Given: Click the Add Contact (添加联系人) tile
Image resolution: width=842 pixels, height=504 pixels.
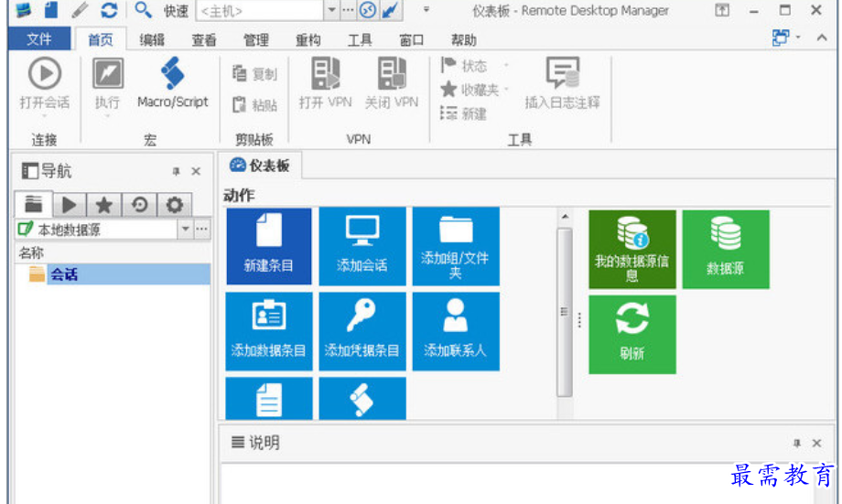Looking at the screenshot, I should (456, 331).
